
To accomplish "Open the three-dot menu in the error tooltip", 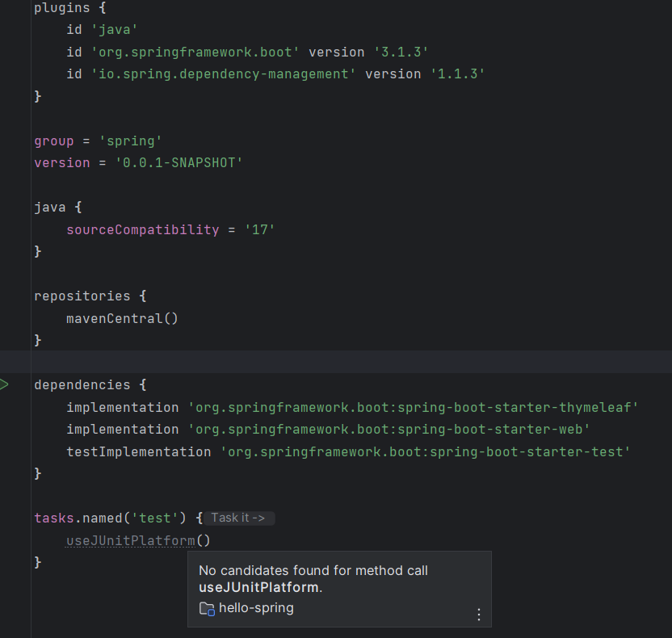I will pos(478,615).
